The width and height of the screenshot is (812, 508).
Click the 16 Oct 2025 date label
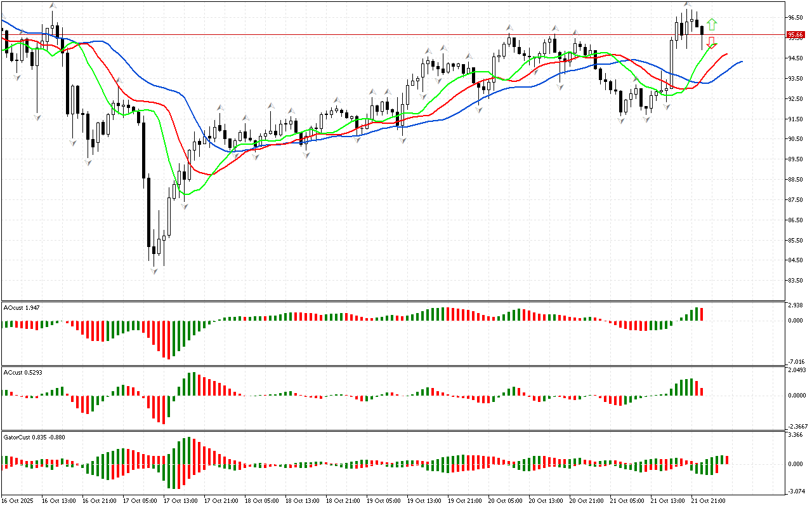(x=19, y=501)
